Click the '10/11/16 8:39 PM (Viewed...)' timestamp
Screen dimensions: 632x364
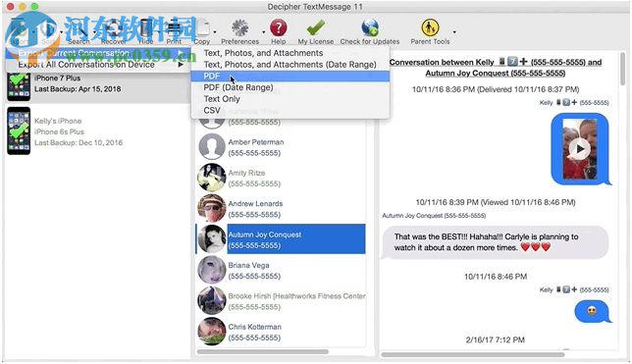496,202
